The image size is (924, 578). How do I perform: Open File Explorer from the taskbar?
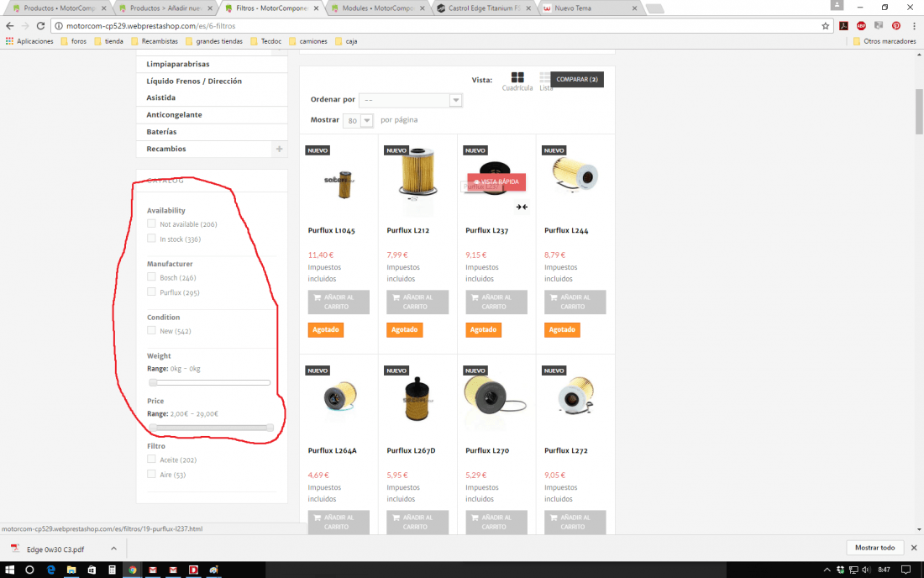click(x=71, y=570)
